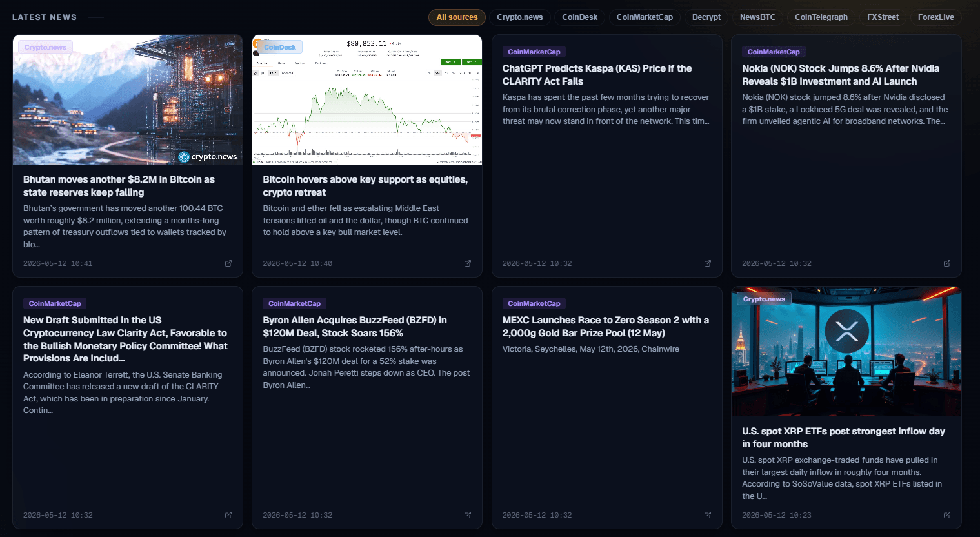
Task: Open Bhutan mountain village thumbnail image
Action: click(x=128, y=99)
